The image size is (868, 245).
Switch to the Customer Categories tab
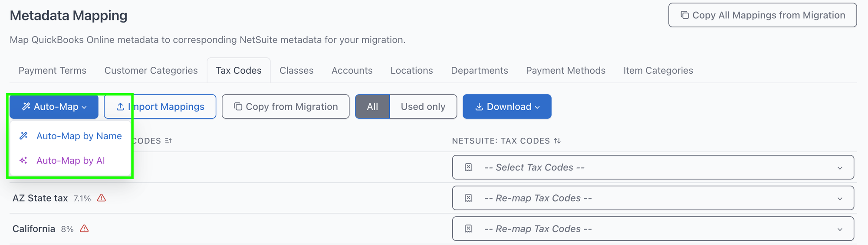[151, 71]
